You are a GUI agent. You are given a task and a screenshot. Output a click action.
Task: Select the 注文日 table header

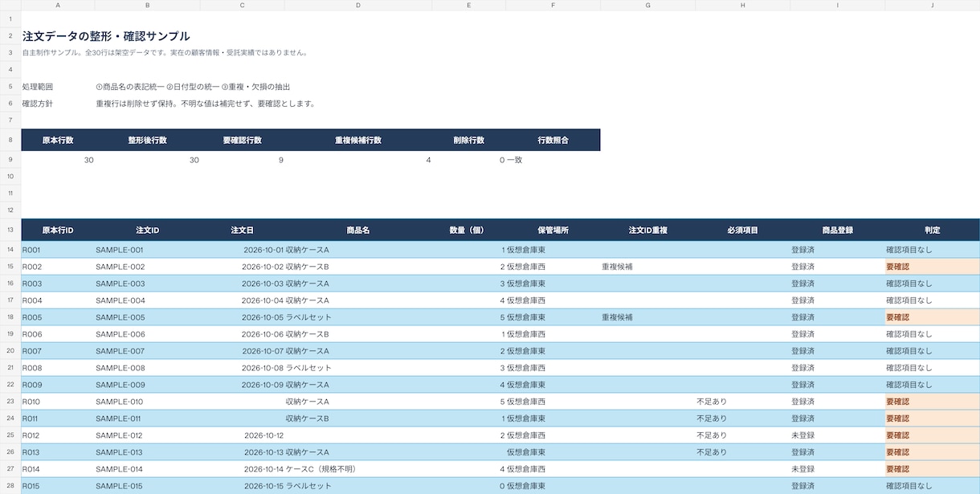[243, 230]
